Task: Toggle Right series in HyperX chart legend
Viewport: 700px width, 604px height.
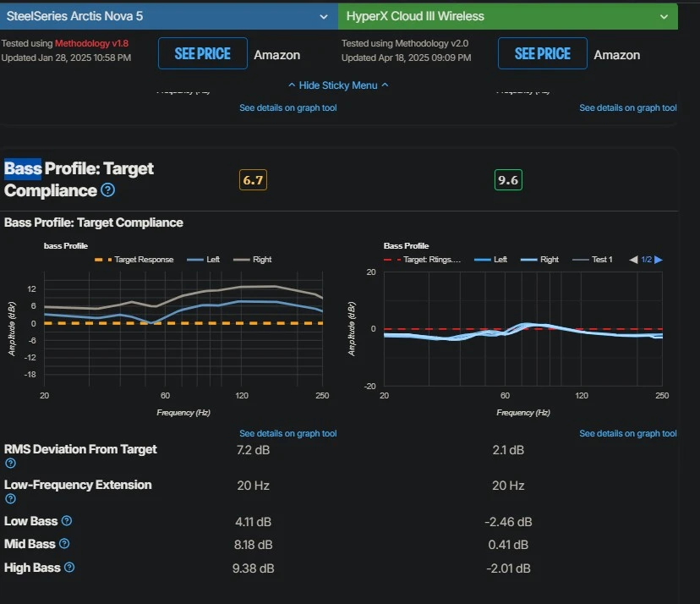Action: point(539,260)
